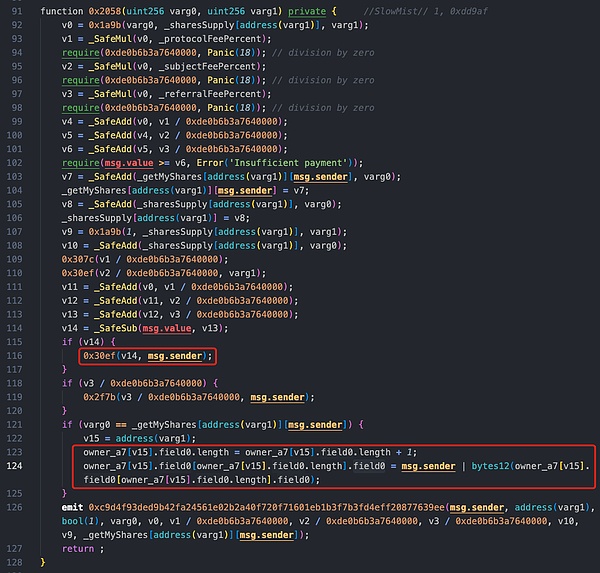Click the return statement on line 127
The image size is (600, 573).
(78, 548)
